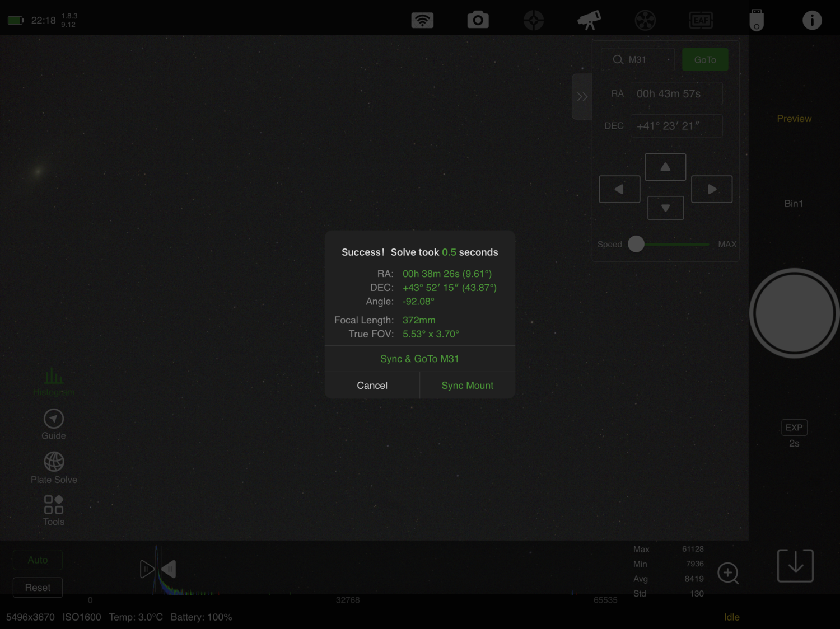
Task: Open the EAF focuser icon
Action: click(x=701, y=20)
